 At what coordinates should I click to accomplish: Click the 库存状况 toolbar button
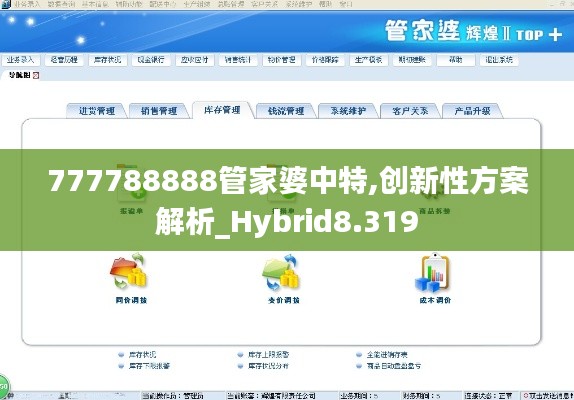coord(107,60)
